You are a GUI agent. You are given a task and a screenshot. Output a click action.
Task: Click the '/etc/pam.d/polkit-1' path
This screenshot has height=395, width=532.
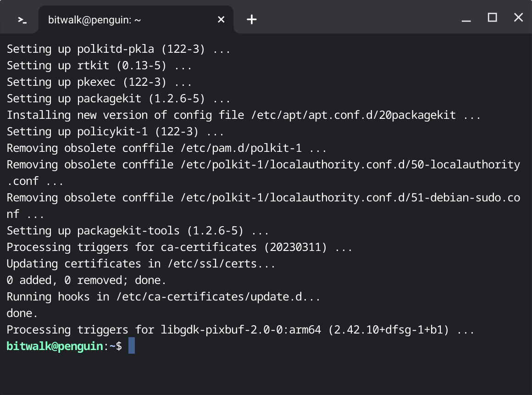[241, 148]
